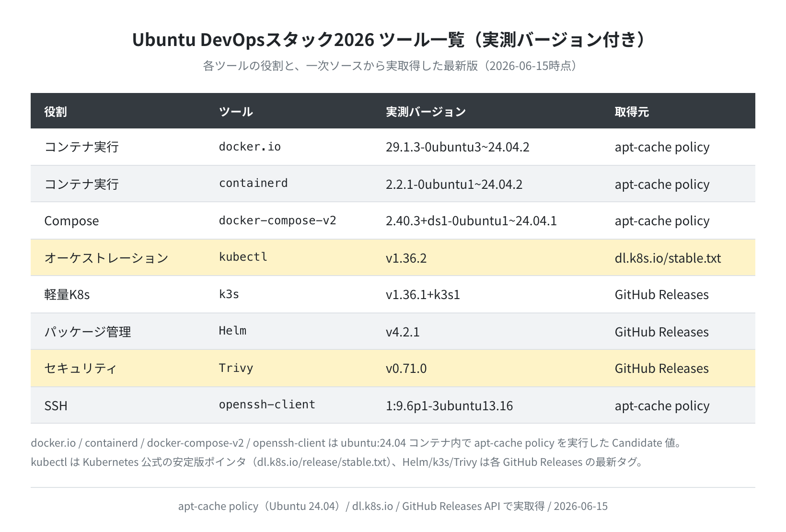Click the '軽量K8s' role cell
The image size is (786, 532).
point(67,294)
